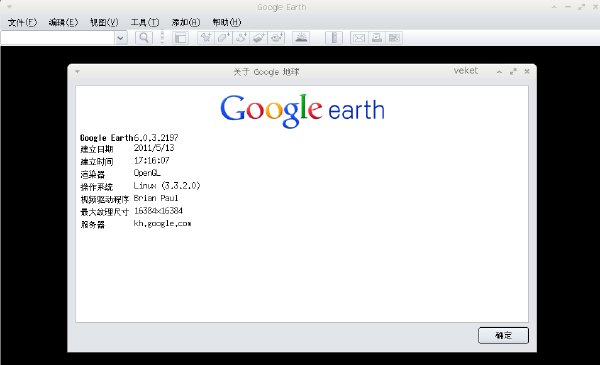Viewport: 600px width, 365px height.
Task: Add an image overlay icon
Action: coord(259,37)
